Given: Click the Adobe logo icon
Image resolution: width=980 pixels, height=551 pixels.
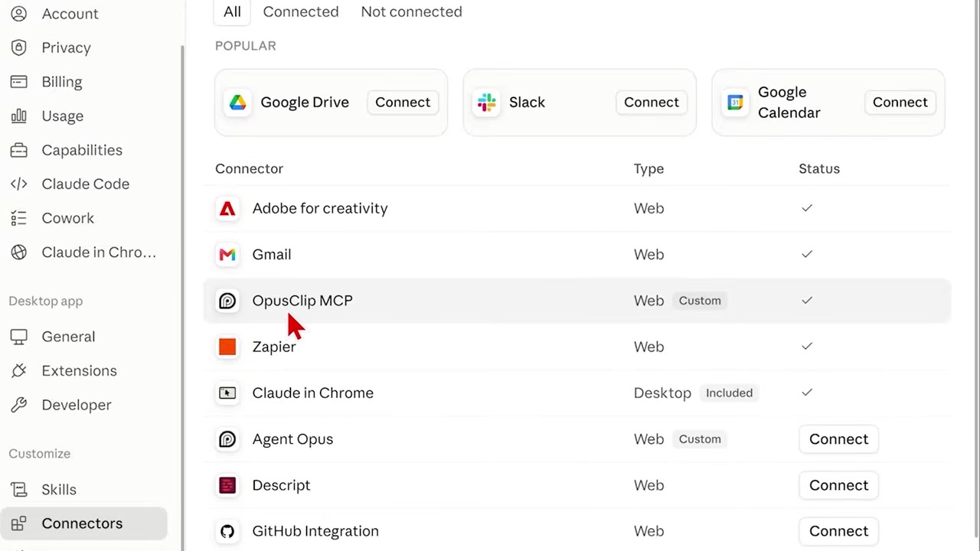Looking at the screenshot, I should [x=227, y=208].
